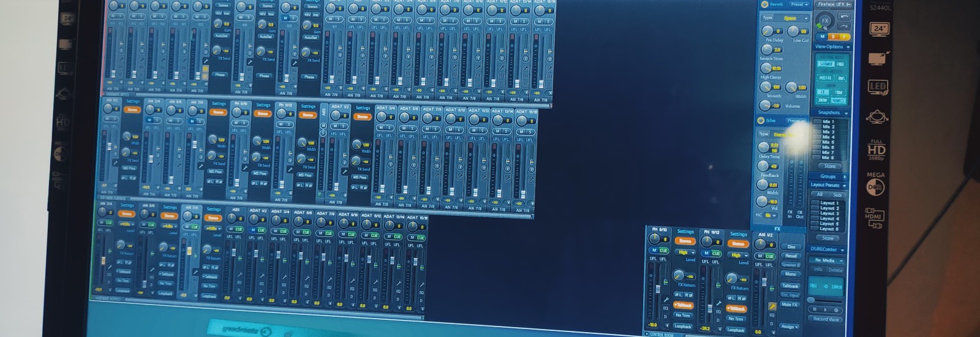Screen dimensions: 980x337
Task: Expand the Assign dropdown
Action: pyautogui.click(x=789, y=327)
